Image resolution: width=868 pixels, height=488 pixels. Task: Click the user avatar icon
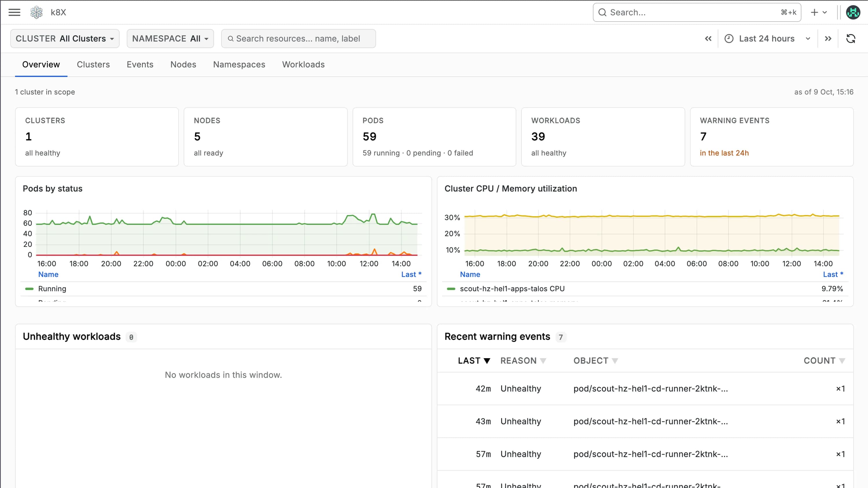point(853,12)
